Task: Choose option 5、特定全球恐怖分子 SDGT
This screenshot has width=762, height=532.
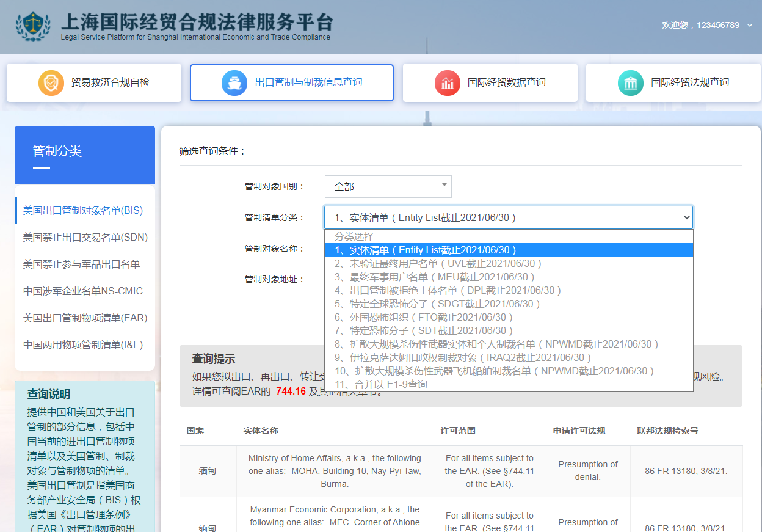Action: 509,304
